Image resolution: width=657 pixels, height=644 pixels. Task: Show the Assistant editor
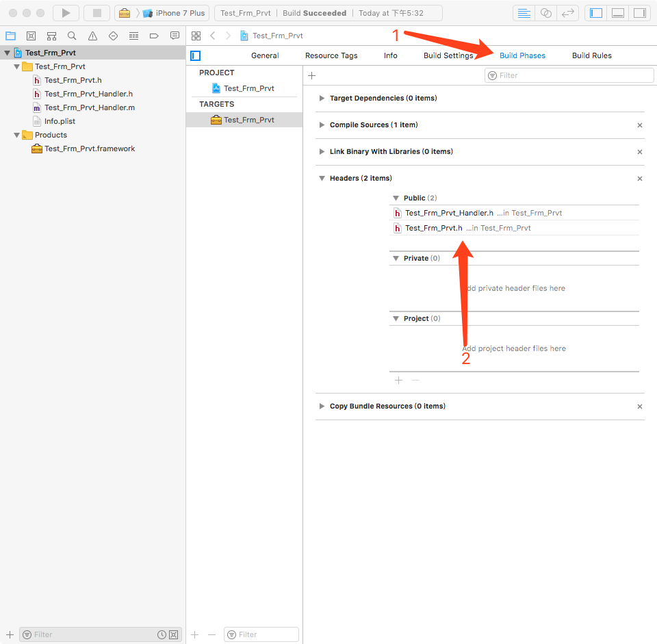click(546, 13)
